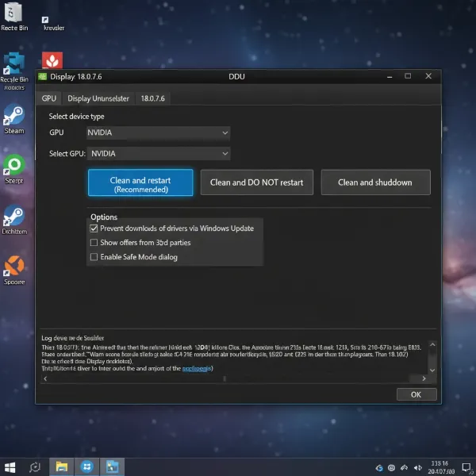The width and height of the screenshot is (476, 476).
Task: Click the blue globe tray icon
Action: point(379,468)
